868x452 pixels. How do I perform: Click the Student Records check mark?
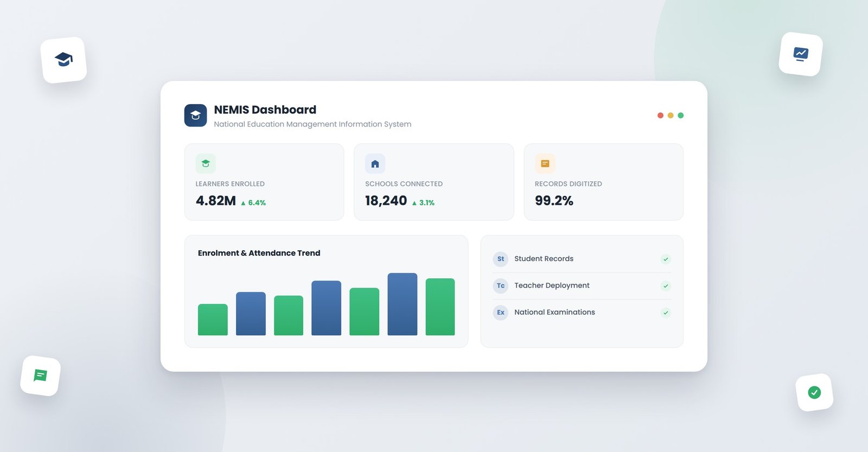click(666, 259)
